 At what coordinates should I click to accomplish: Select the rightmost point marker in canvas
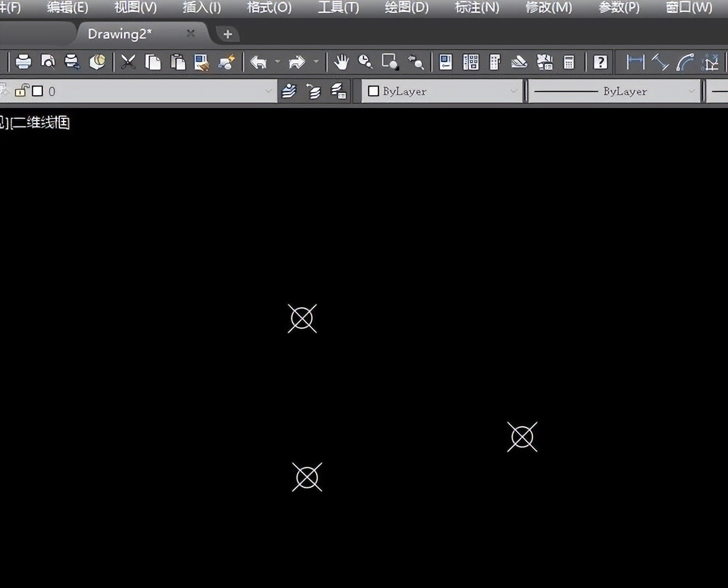[x=522, y=437]
